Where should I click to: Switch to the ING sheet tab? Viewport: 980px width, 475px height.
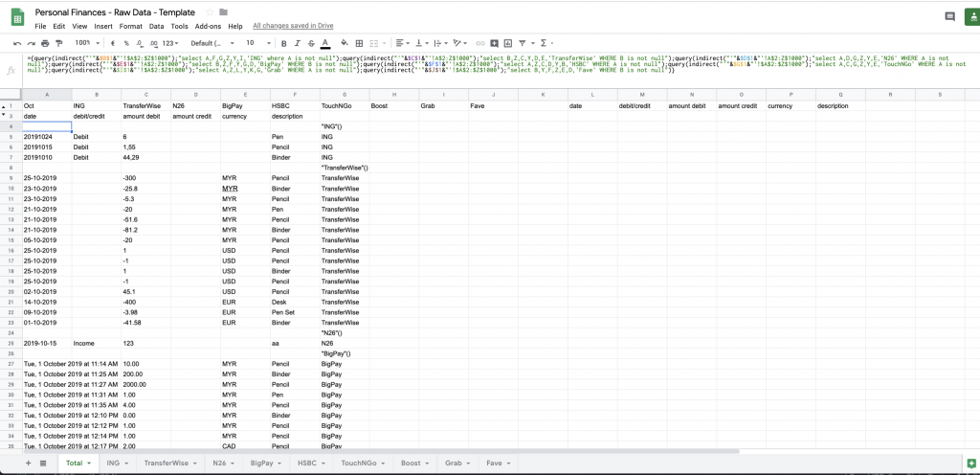tap(118, 464)
